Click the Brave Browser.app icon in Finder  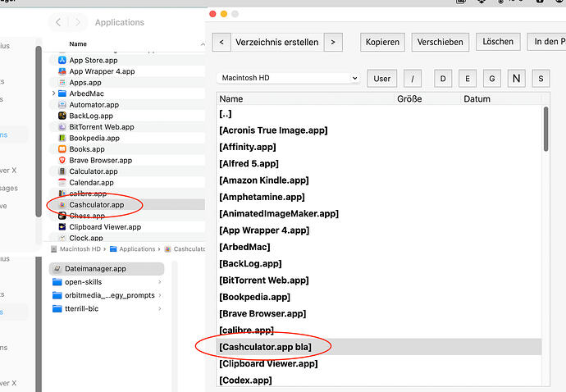click(62, 160)
